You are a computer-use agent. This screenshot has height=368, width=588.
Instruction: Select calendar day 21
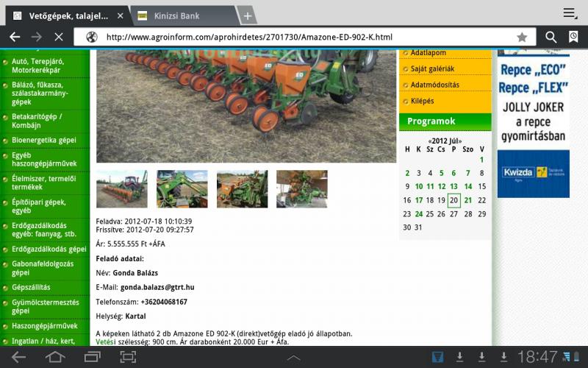[x=468, y=200]
